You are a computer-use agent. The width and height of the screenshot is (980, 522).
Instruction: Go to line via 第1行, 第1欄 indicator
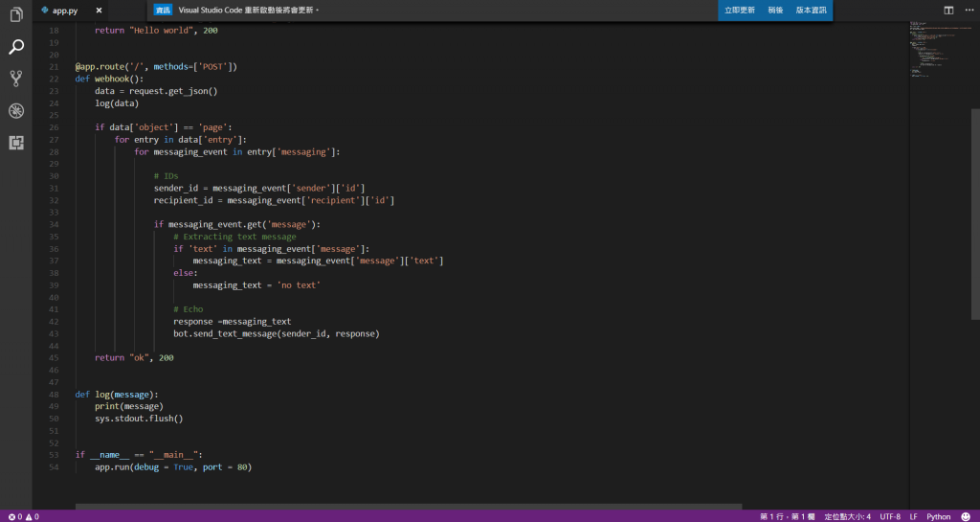(x=787, y=516)
